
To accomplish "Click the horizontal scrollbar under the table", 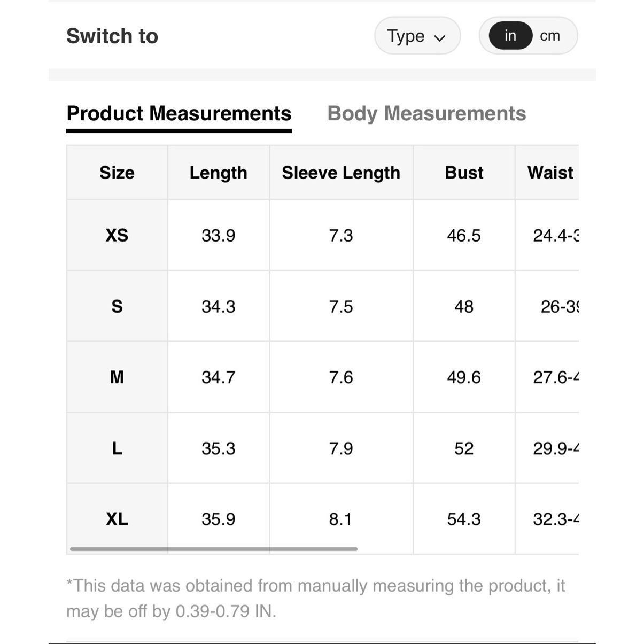I will click(x=214, y=549).
